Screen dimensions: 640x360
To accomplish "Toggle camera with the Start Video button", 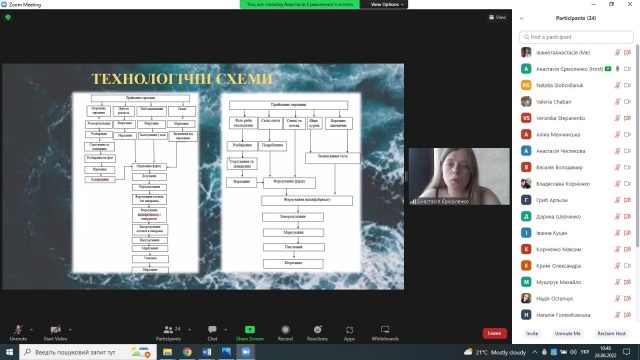I will click(56, 333).
